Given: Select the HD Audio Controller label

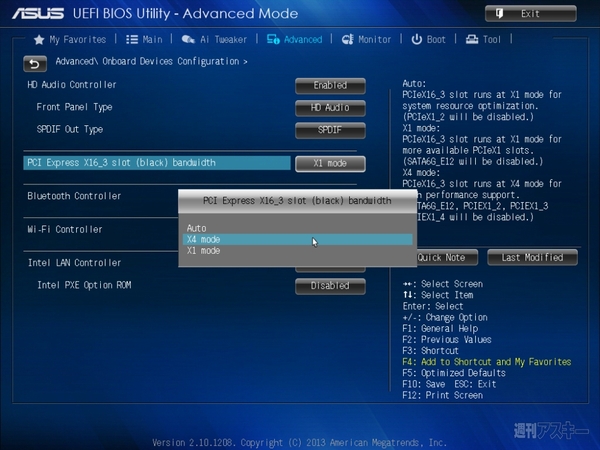Looking at the screenshot, I should 72,85.
